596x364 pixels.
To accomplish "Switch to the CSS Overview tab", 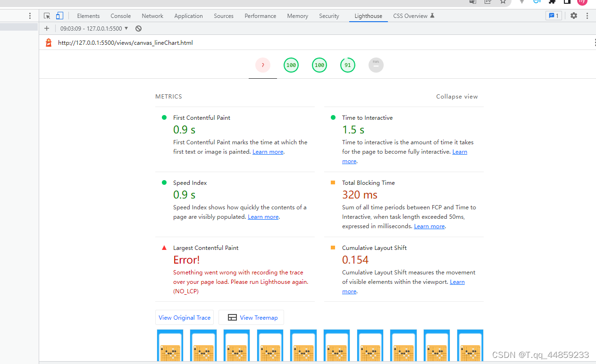I will tap(414, 16).
